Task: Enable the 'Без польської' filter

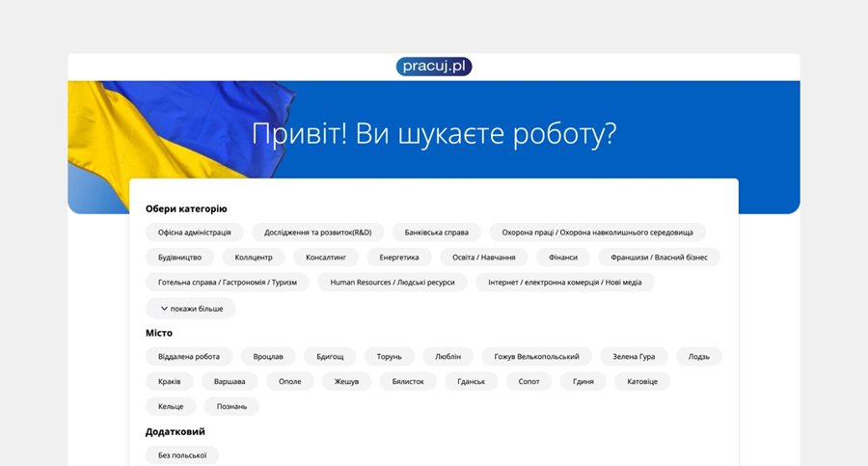Action: pyautogui.click(x=182, y=455)
